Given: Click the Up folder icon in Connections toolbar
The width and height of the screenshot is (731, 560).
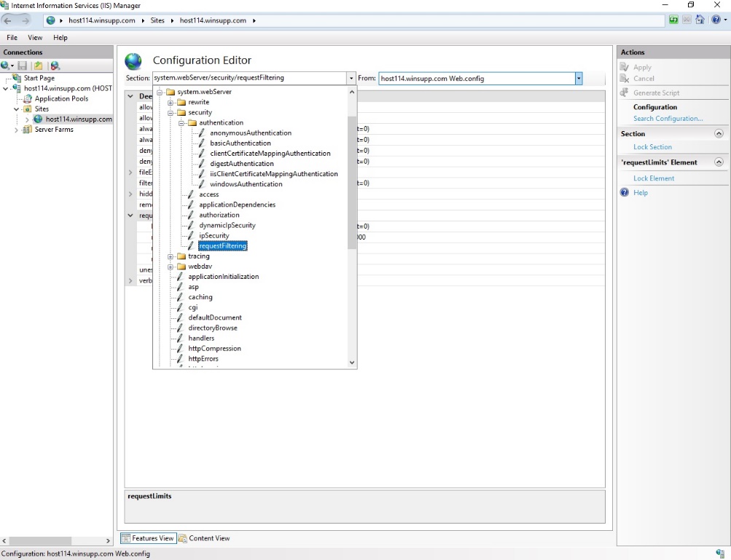Looking at the screenshot, I should tap(38, 66).
